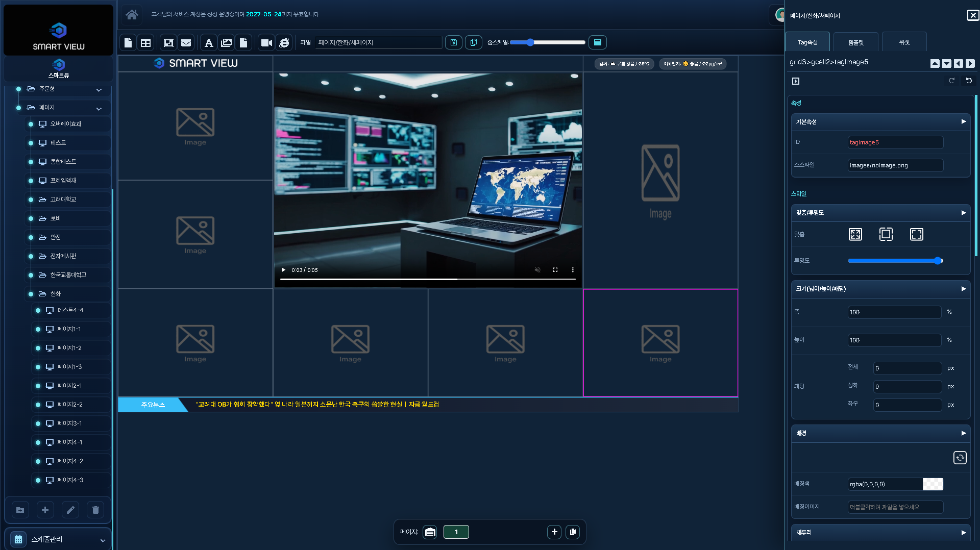Edit selected tree item with pencil icon

coord(70,510)
